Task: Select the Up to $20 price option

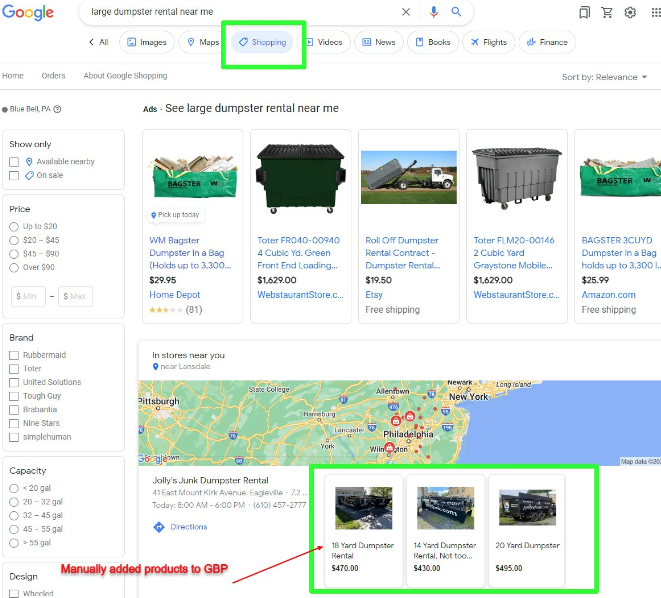Action: (14, 227)
